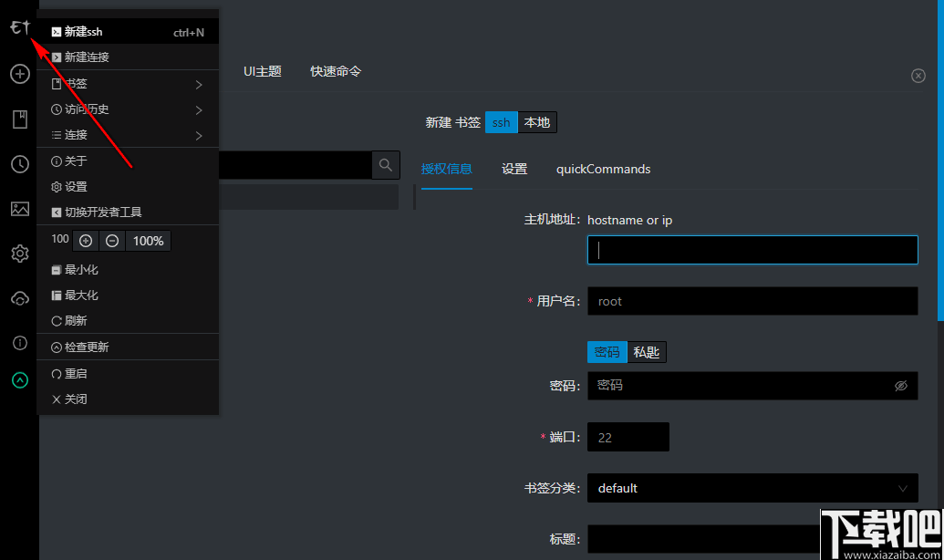Zoom out with the minus magnifier button
The height and width of the screenshot is (560, 944).
pyautogui.click(x=112, y=241)
